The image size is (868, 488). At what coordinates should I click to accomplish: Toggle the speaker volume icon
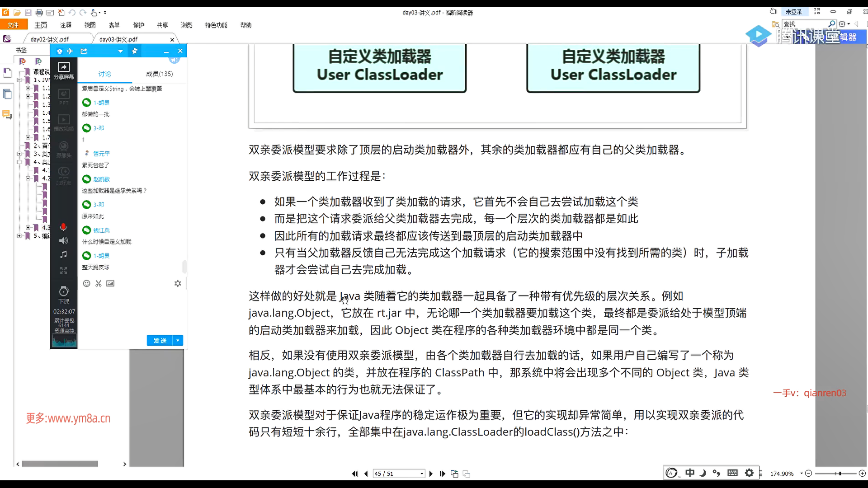click(63, 241)
